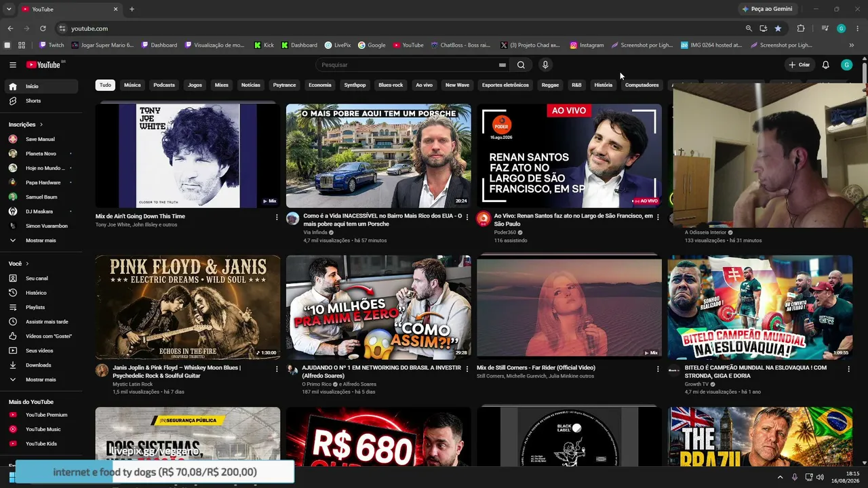Expand the Inscrições section chevron

point(41,125)
